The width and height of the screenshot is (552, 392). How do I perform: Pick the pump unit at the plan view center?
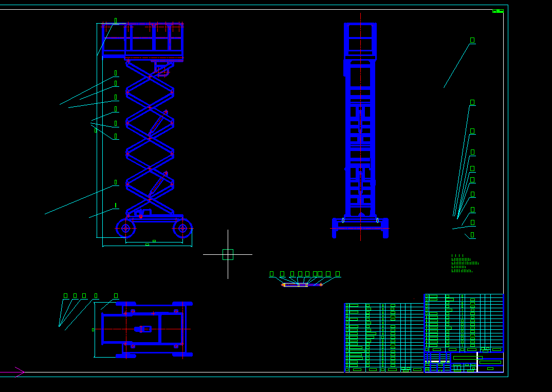tap(143, 329)
